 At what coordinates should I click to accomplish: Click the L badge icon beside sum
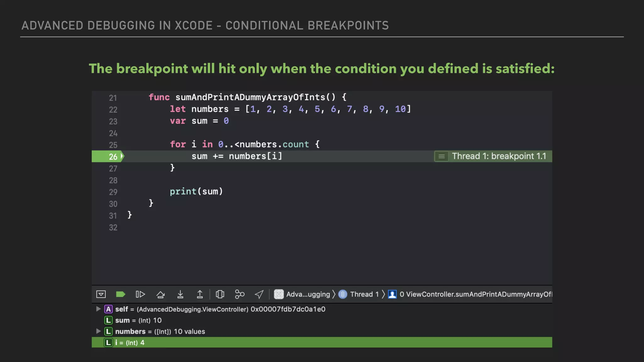(x=108, y=320)
